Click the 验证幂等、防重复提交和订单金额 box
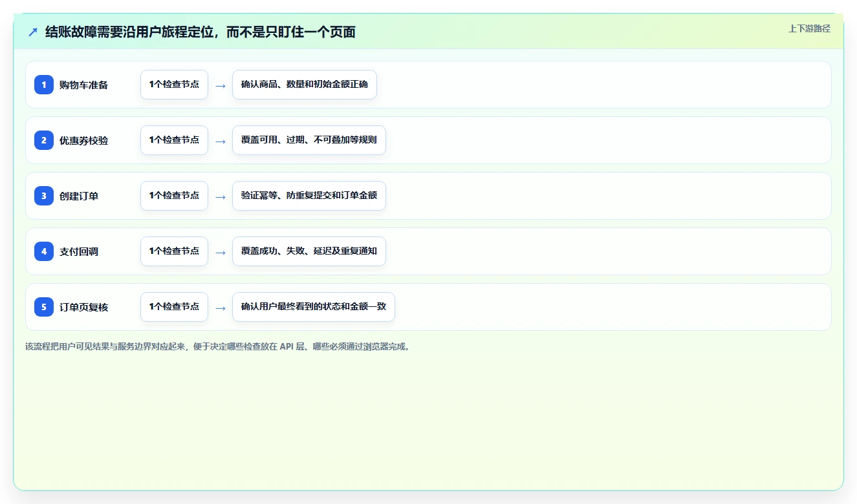 (x=309, y=196)
